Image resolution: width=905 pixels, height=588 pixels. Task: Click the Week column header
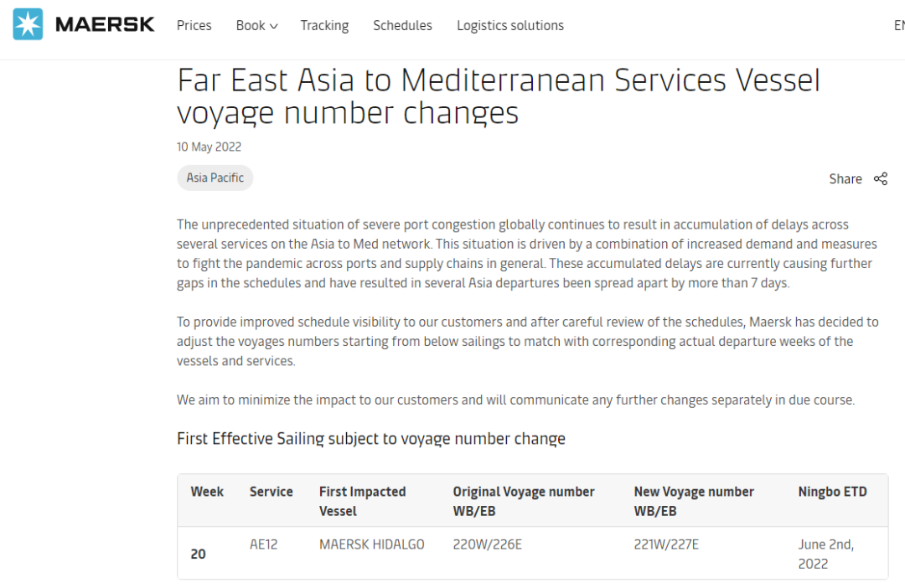(207, 492)
